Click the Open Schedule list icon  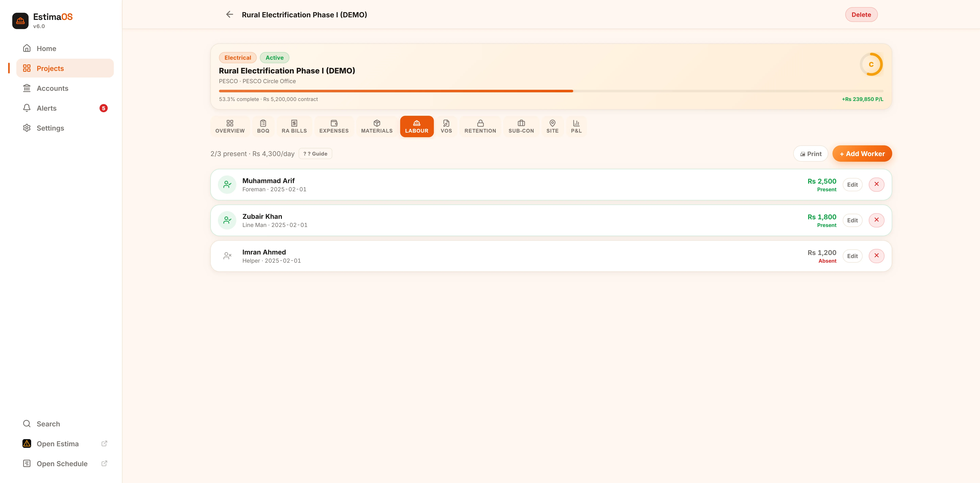pos(27,464)
